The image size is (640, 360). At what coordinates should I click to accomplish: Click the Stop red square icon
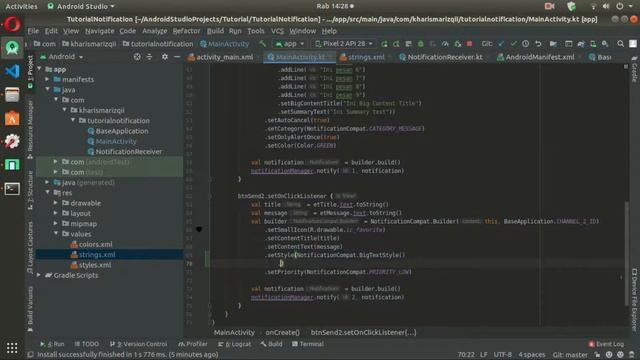pos(469,44)
